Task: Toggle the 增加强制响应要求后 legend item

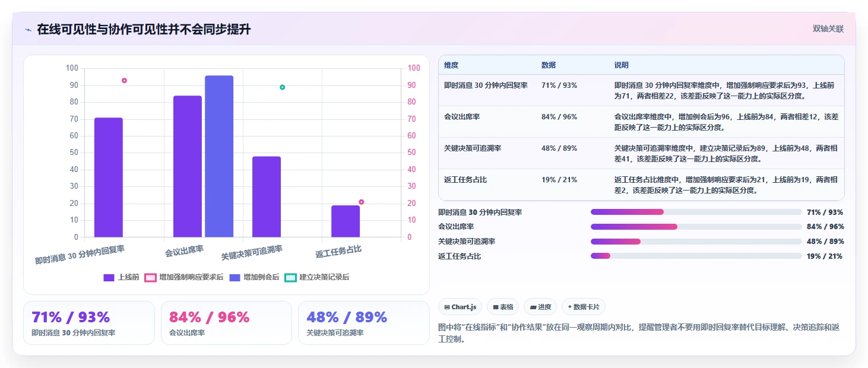Action: 184,277
